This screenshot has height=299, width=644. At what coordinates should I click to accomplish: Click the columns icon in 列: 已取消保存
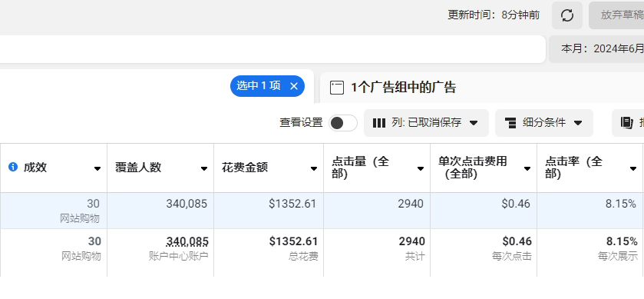click(x=378, y=123)
